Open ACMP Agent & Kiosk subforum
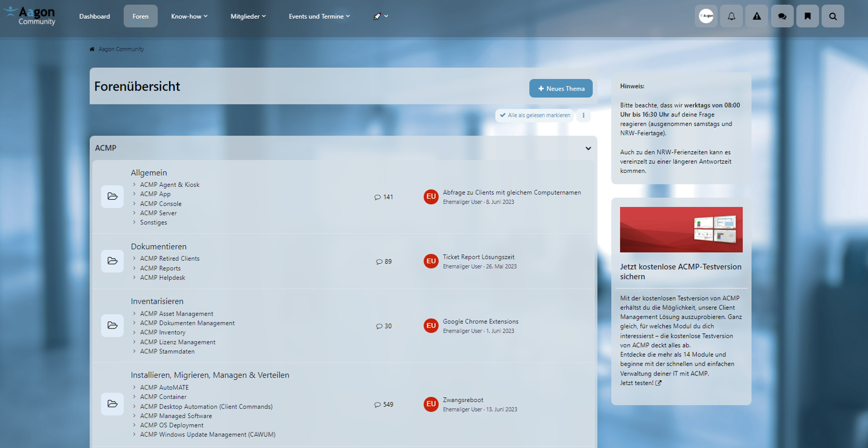Viewport: 868px width, 448px height. tap(170, 185)
